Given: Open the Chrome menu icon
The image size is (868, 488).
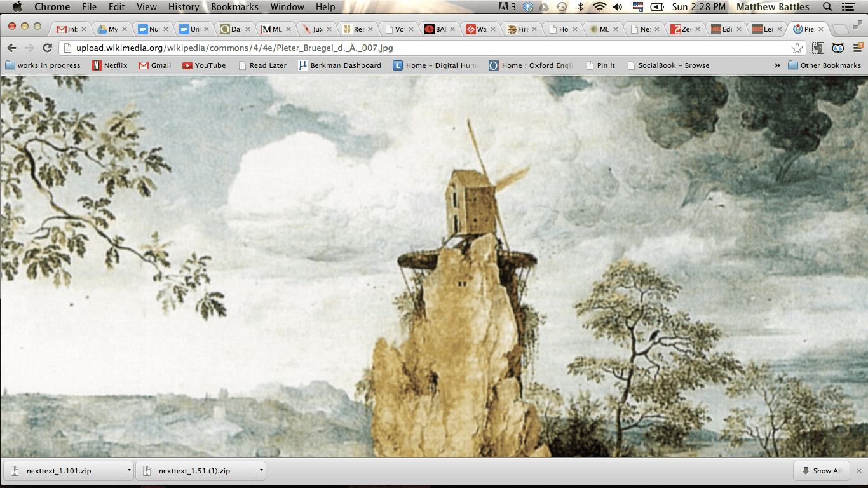Looking at the screenshot, I should click(857, 48).
